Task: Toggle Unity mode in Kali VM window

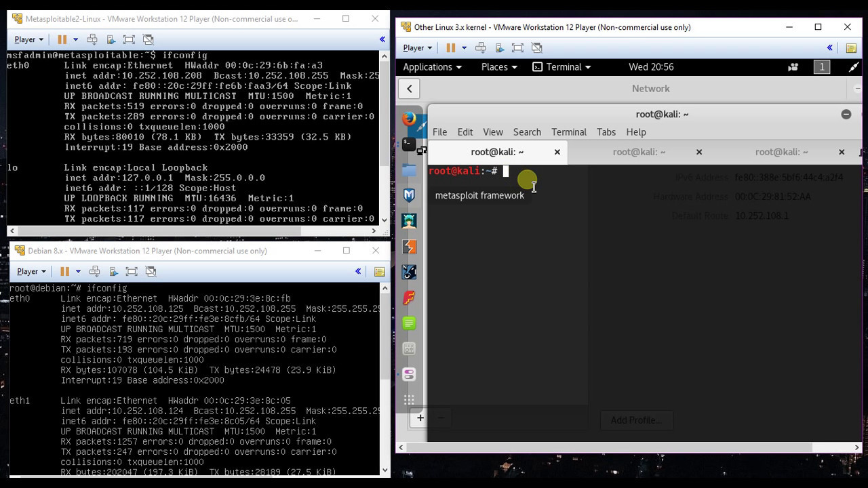Action: (536, 47)
